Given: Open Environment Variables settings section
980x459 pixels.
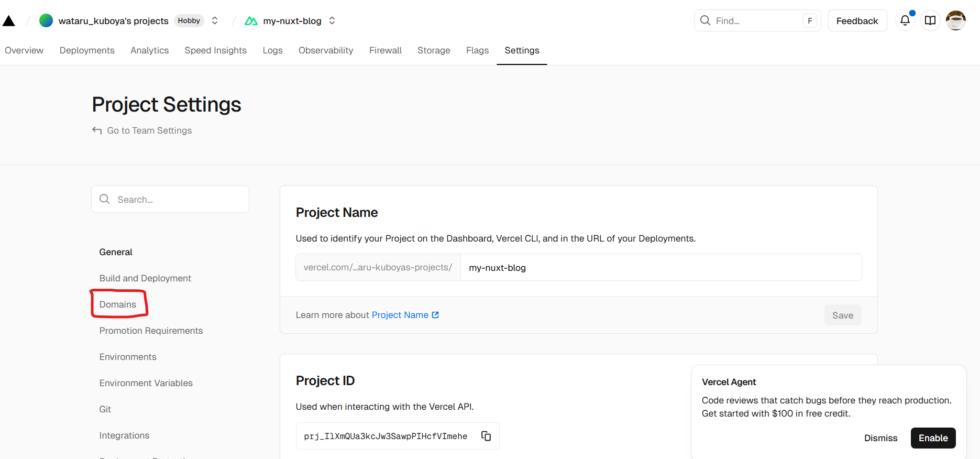Looking at the screenshot, I should point(146,383).
